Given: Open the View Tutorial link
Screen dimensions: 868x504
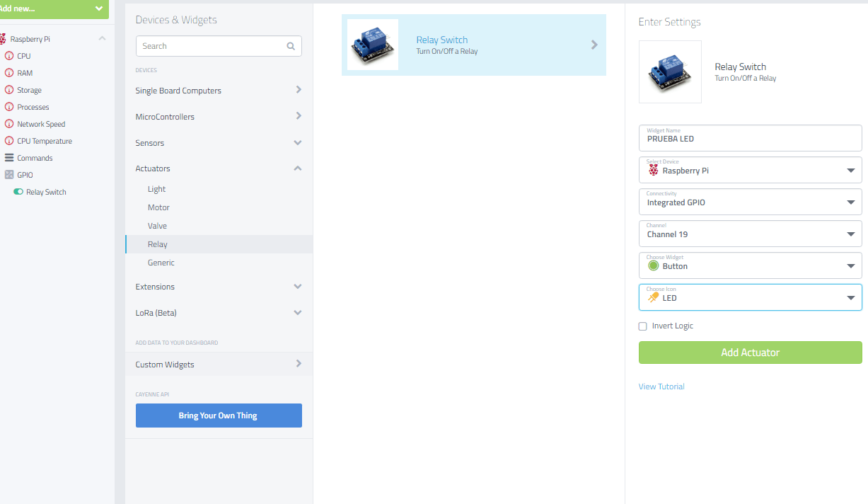Looking at the screenshot, I should [x=661, y=386].
